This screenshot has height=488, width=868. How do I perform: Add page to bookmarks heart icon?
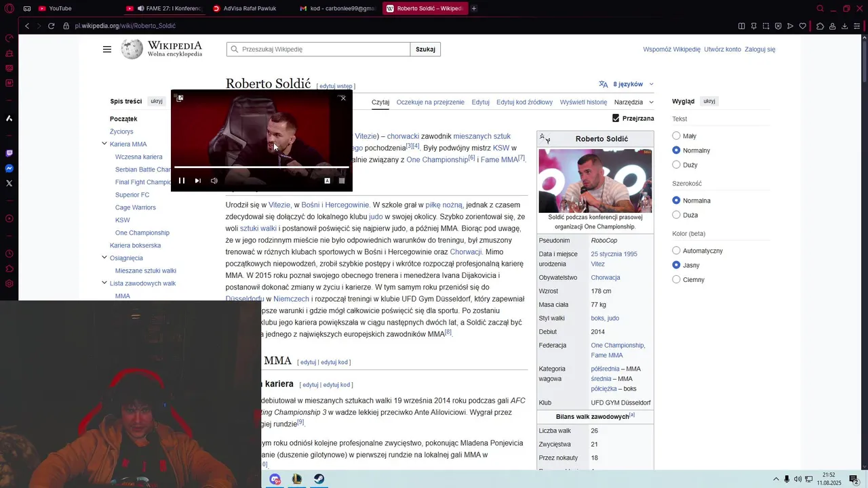[x=803, y=26]
